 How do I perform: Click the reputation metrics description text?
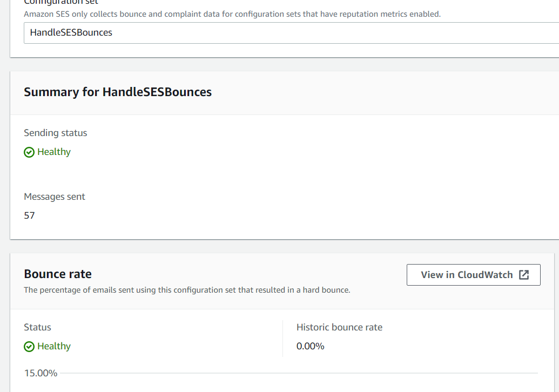pyautogui.click(x=232, y=14)
